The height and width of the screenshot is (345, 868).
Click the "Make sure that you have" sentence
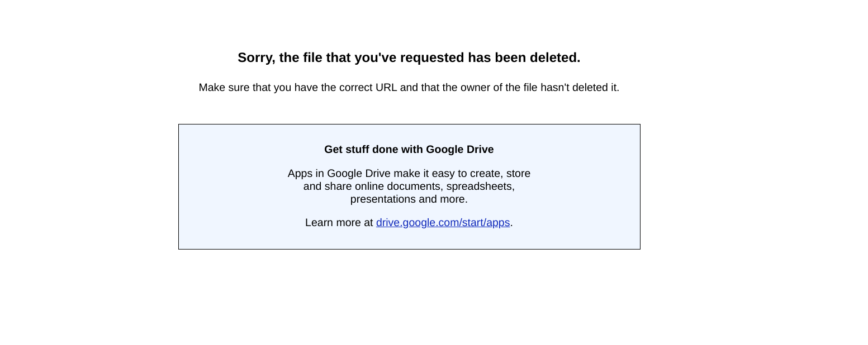(409, 88)
